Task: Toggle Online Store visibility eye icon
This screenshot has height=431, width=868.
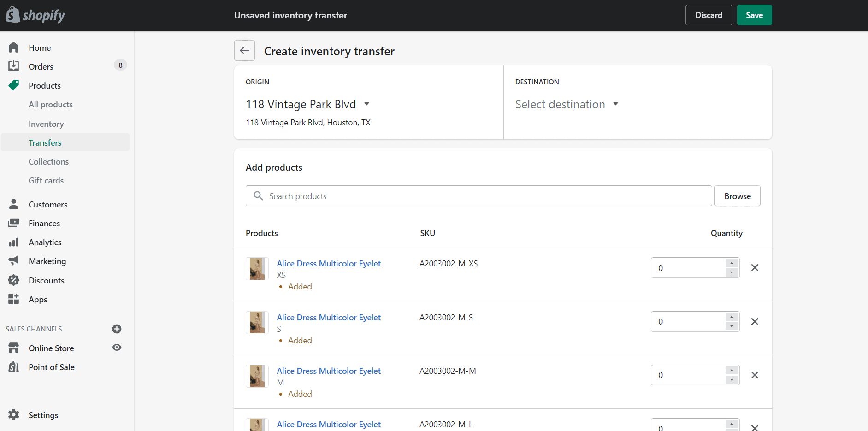Action: click(x=117, y=348)
